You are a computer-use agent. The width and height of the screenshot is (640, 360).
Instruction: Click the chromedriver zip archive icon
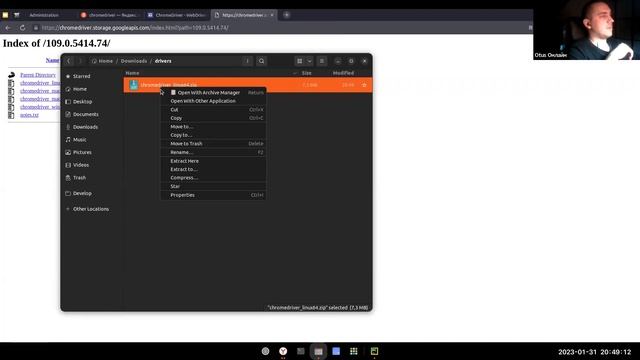click(133, 85)
